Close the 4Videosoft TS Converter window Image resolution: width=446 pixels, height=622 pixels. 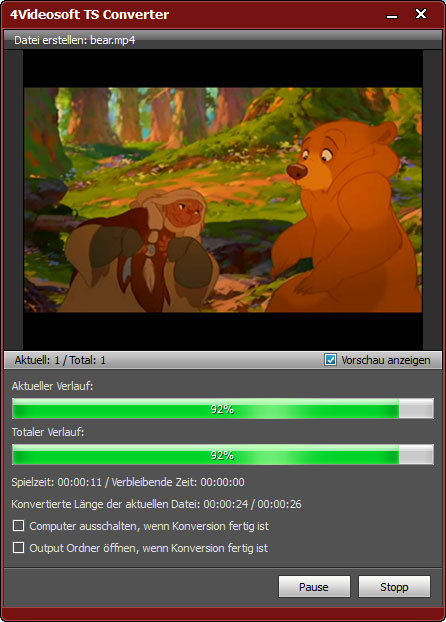(x=421, y=14)
